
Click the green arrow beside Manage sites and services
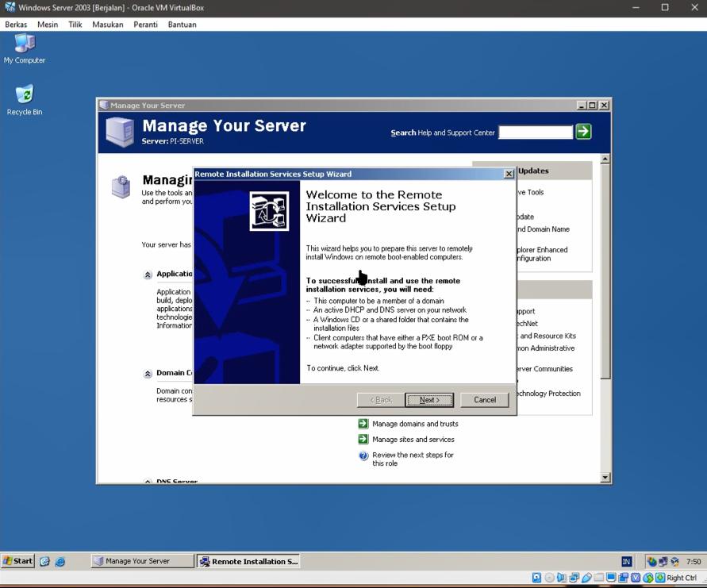[363, 439]
